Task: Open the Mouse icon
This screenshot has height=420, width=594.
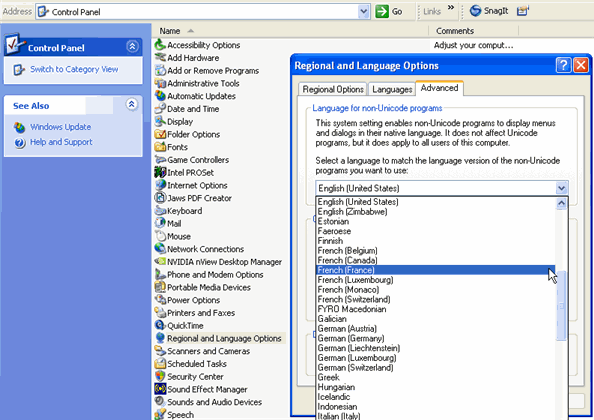Action: pyautogui.click(x=160, y=236)
